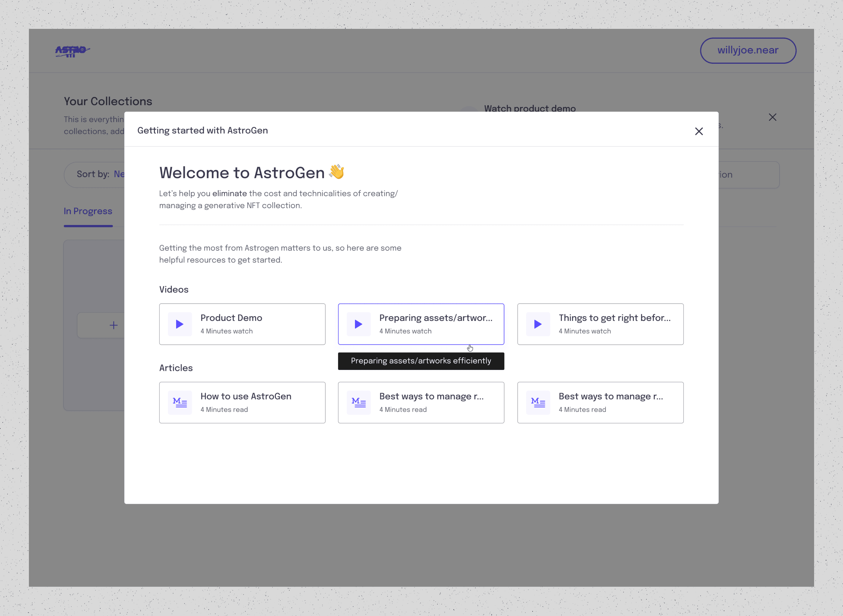
Task: Click the AstroGen logo
Action: coord(72,51)
